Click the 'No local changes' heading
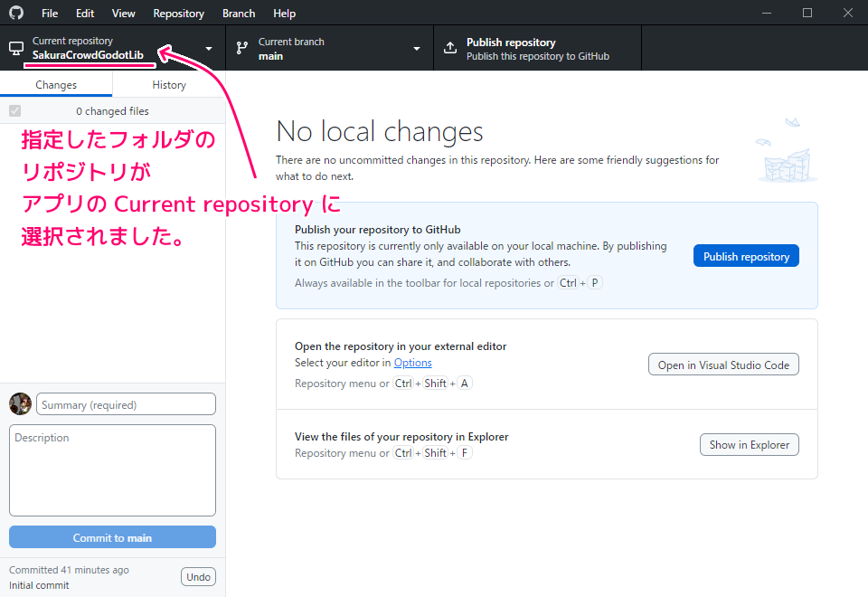Image resolution: width=868 pixels, height=597 pixels. (379, 132)
